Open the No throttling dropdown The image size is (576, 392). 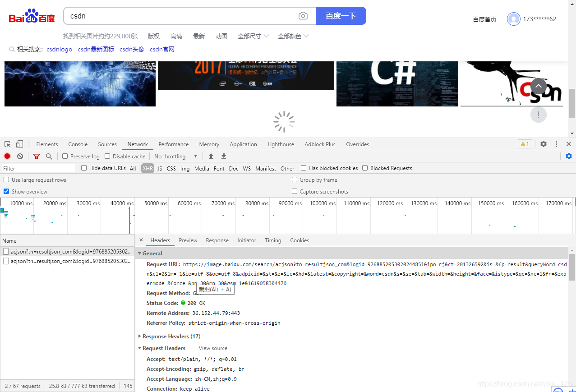176,156
